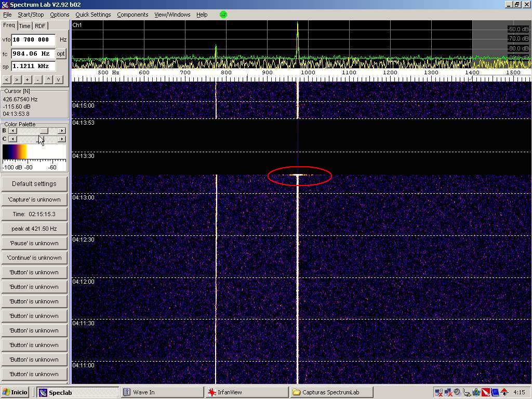Open the Start/Stop menu
The image size is (532, 399).
[x=31, y=15]
